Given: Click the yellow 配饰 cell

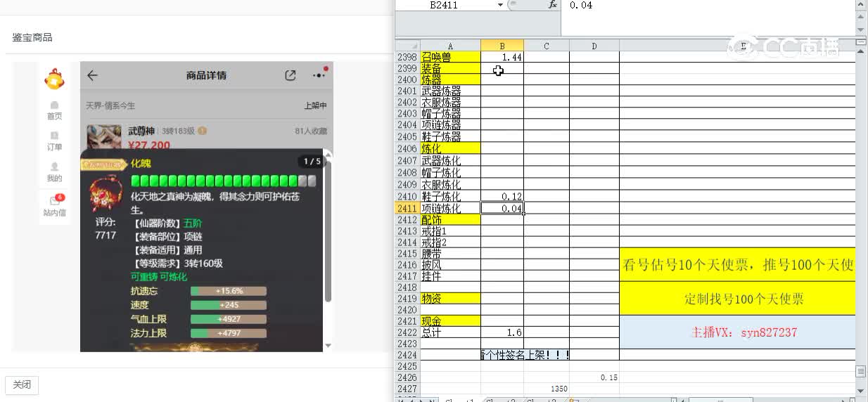Looking at the screenshot, I should pyautogui.click(x=450, y=220).
